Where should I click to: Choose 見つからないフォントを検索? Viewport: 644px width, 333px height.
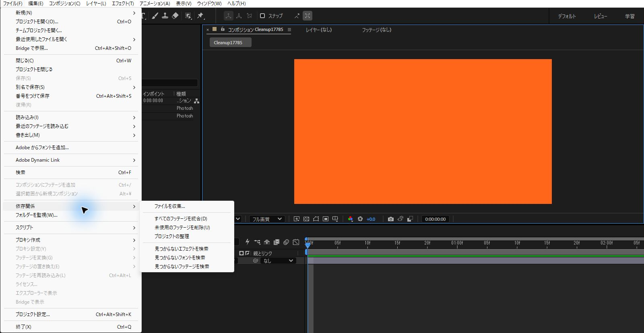click(187, 257)
